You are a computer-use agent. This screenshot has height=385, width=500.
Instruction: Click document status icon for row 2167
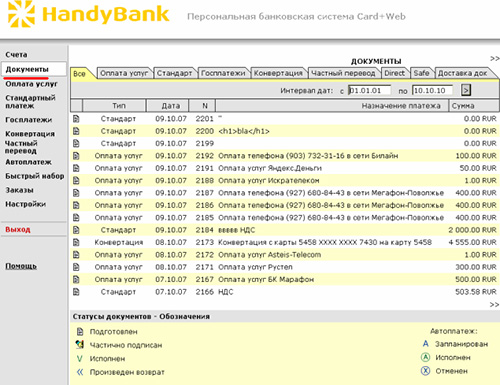[x=76, y=279]
